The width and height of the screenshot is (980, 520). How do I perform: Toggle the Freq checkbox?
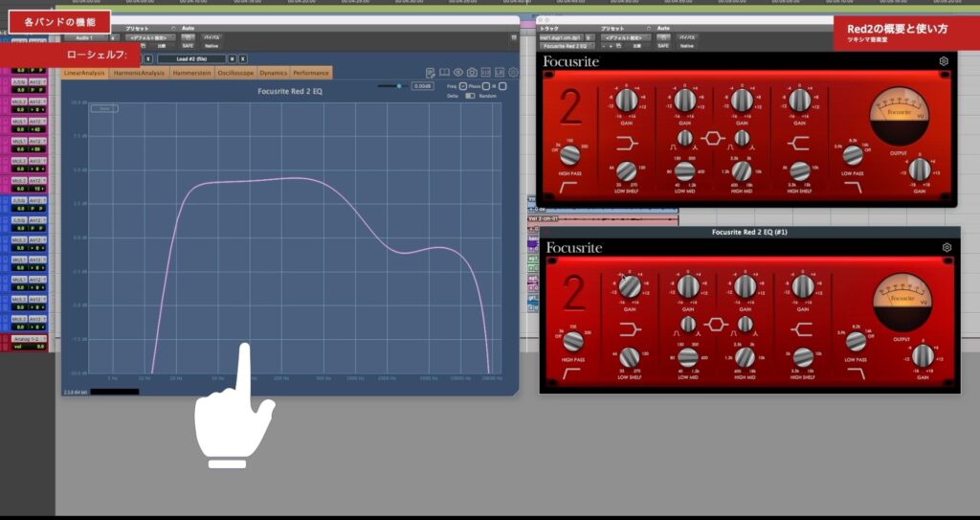coord(462,86)
